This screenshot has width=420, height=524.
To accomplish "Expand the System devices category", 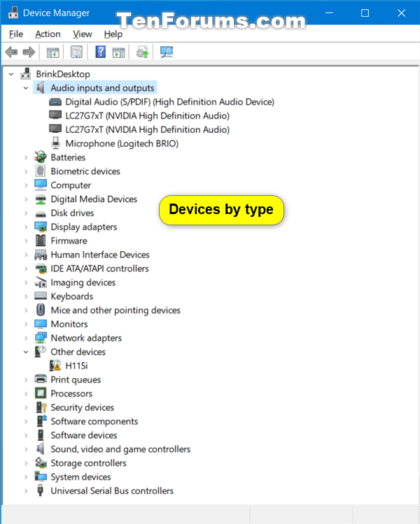I will point(26,477).
